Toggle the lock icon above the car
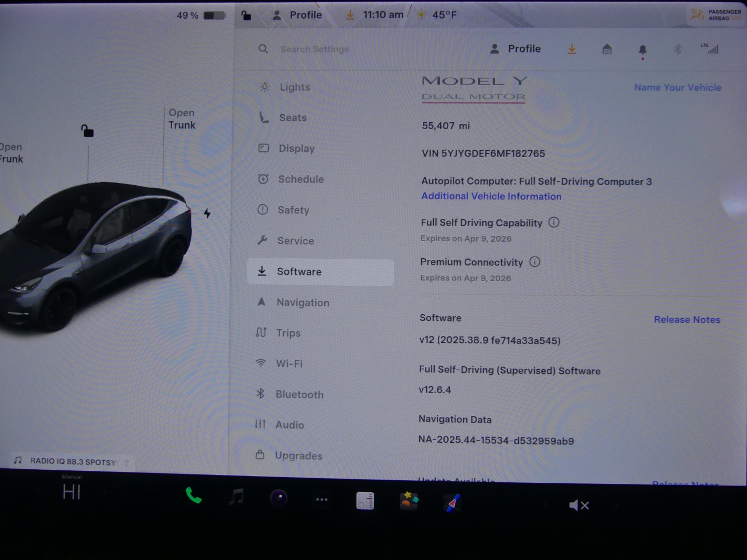 (x=87, y=131)
